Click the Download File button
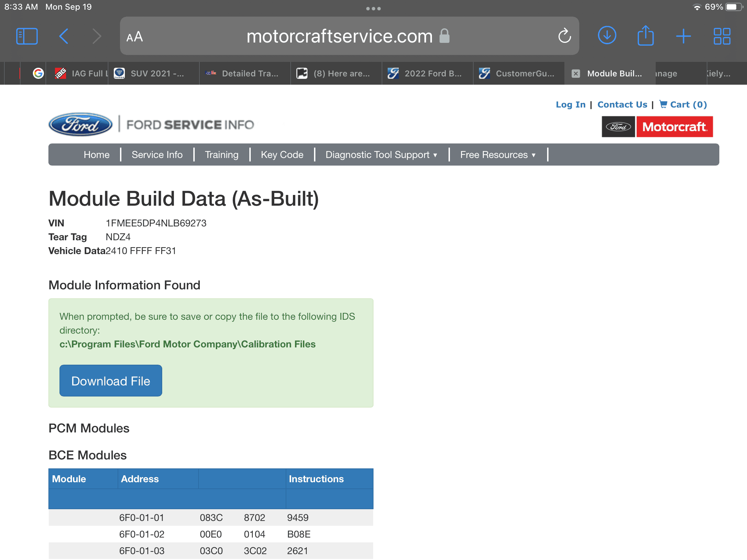The height and width of the screenshot is (560, 747). click(111, 381)
